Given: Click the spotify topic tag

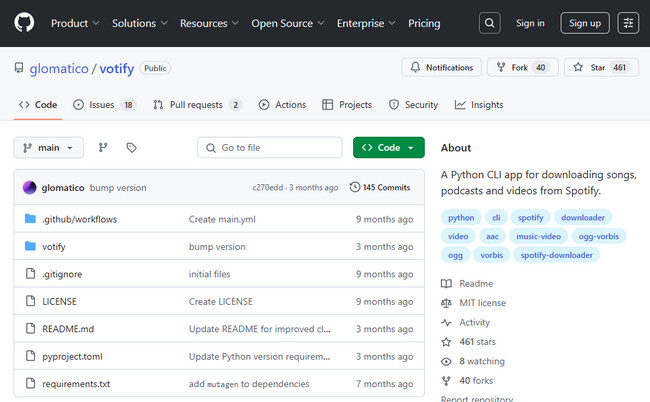Looking at the screenshot, I should point(531,218).
